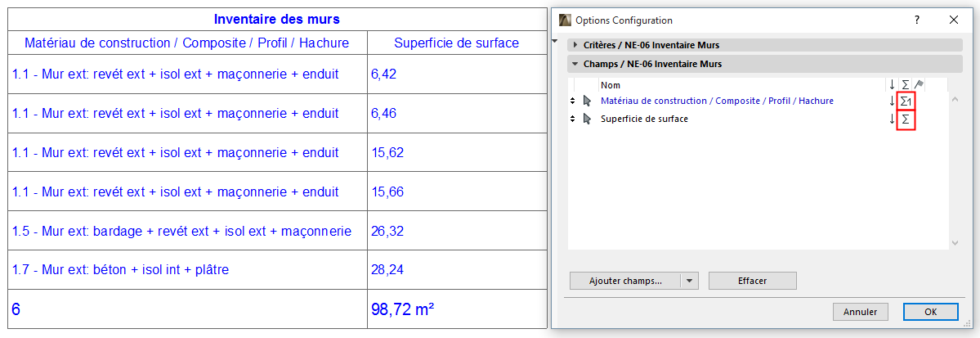Select the Superficie de surface field row
980x338 pixels.
point(644,119)
